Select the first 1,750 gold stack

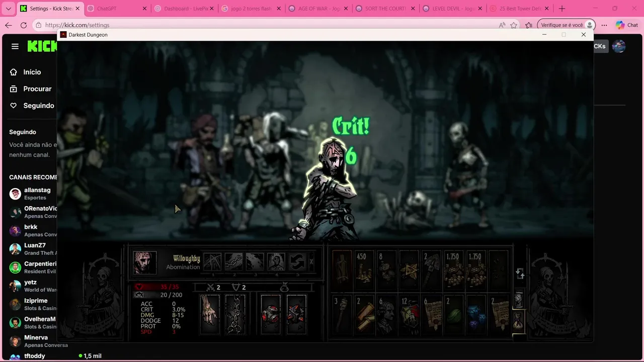[454, 270]
